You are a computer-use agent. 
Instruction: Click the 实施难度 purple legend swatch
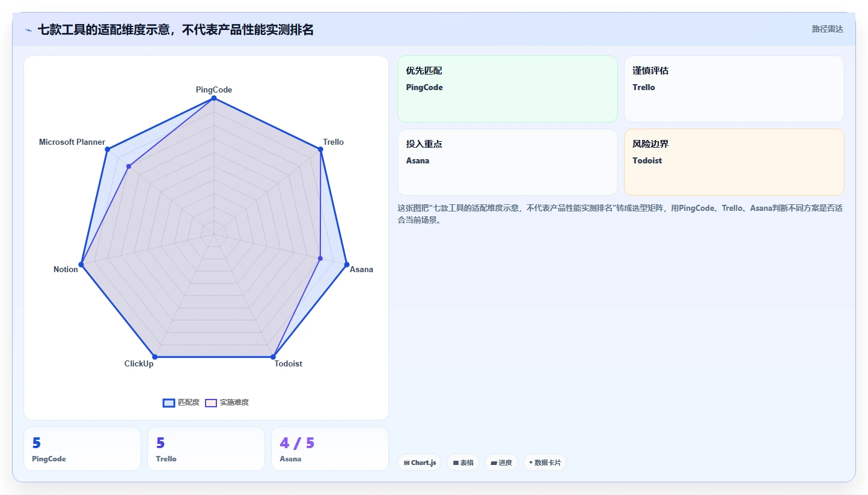[211, 402]
